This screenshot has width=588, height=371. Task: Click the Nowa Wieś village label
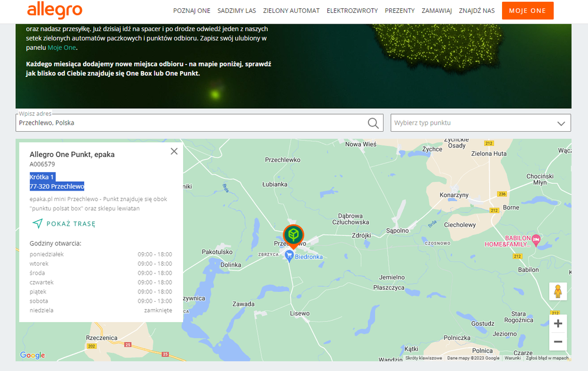coord(361,144)
